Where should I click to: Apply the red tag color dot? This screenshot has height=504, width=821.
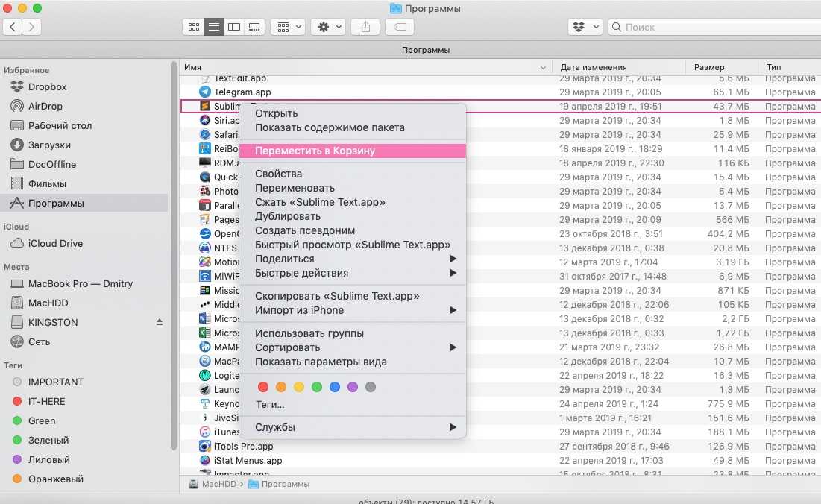[263, 387]
